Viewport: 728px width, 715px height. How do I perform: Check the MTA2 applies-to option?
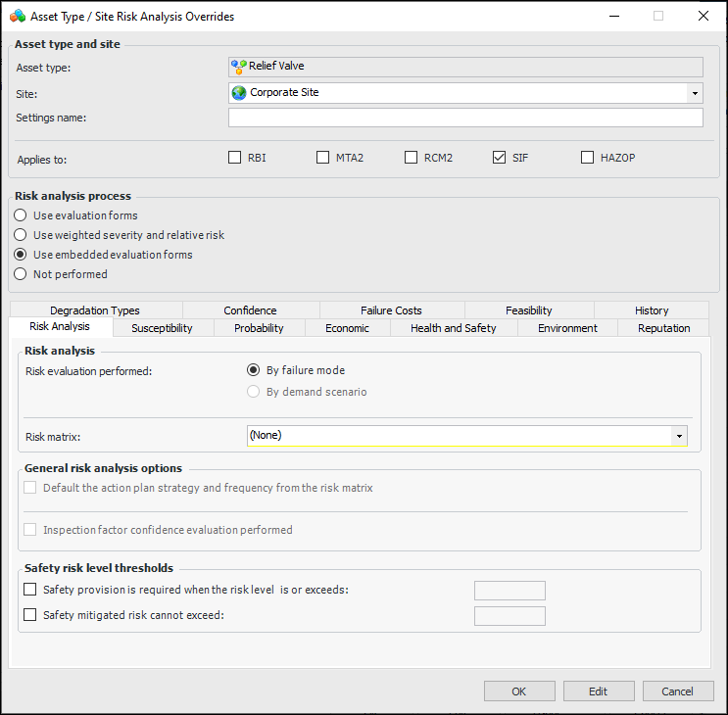(322, 157)
